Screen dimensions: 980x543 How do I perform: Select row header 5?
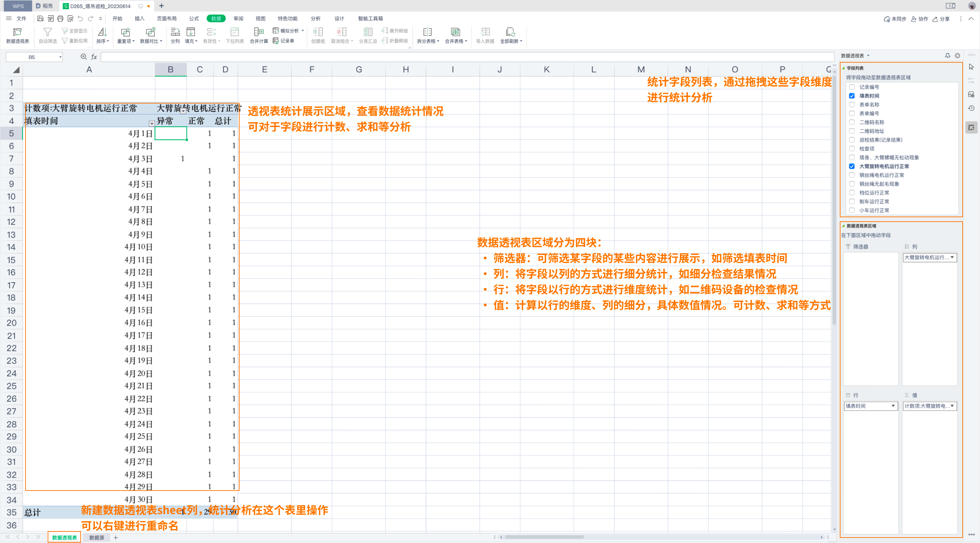tap(12, 133)
